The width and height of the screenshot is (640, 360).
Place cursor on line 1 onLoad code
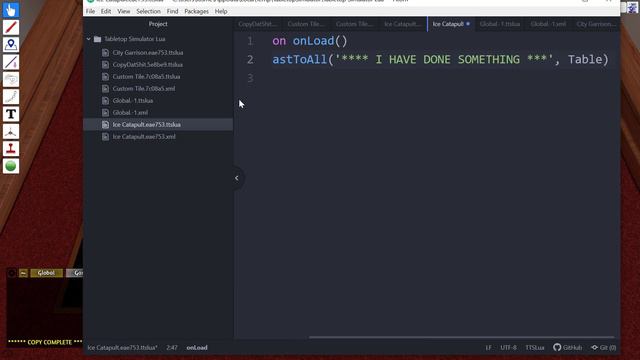(x=309, y=41)
